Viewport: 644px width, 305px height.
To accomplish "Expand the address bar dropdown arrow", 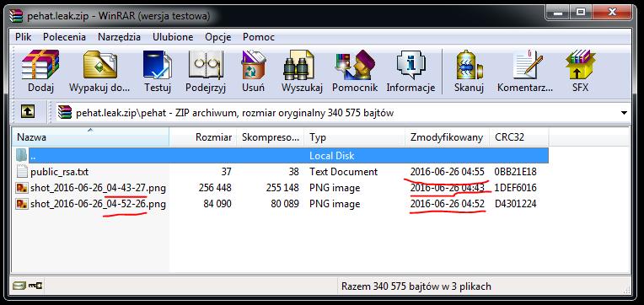I will tap(624, 112).
